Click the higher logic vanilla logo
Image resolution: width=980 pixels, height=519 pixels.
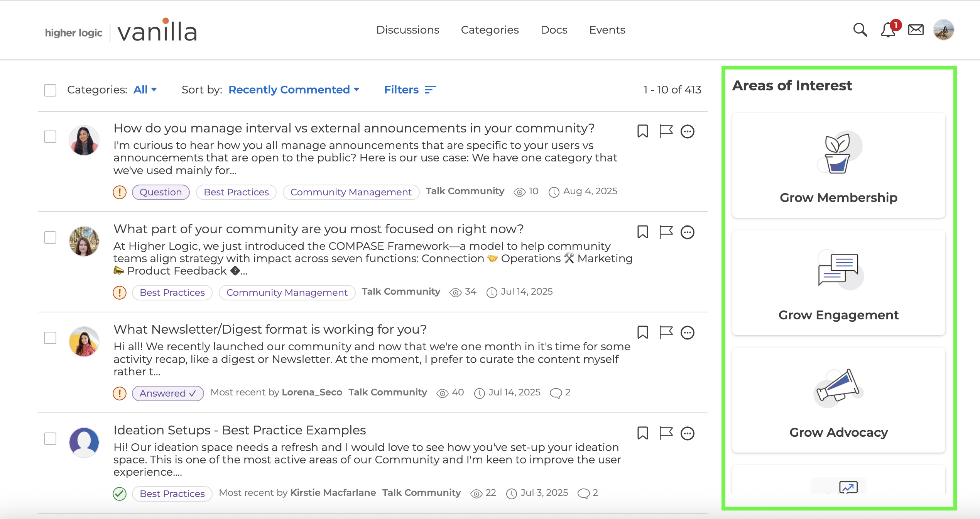point(121,30)
